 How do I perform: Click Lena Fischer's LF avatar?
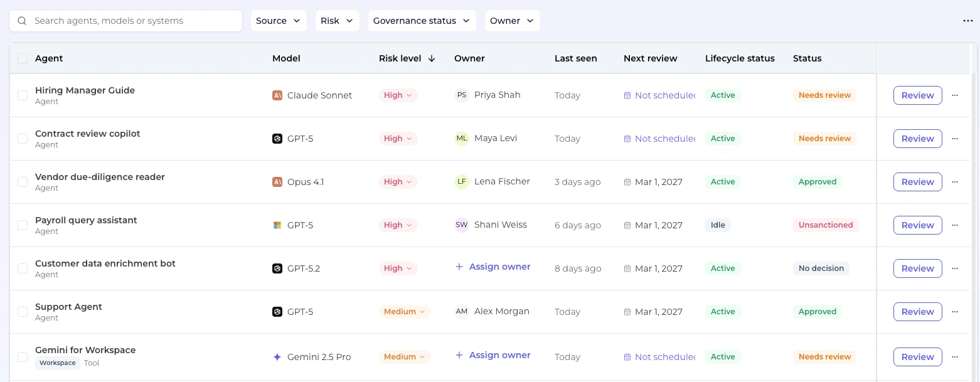462,182
